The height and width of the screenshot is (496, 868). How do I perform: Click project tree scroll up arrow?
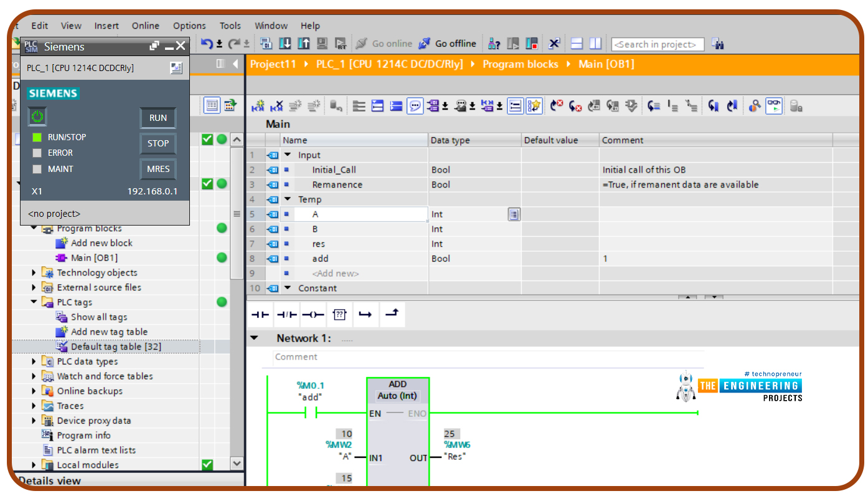click(237, 140)
